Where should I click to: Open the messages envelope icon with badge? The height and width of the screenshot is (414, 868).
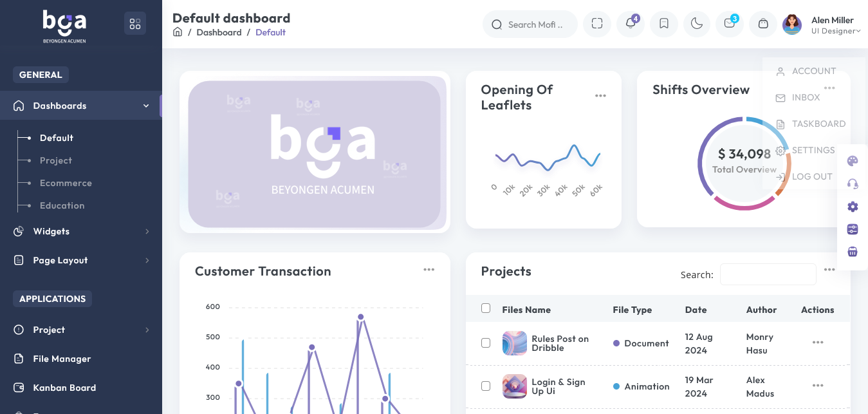(730, 24)
